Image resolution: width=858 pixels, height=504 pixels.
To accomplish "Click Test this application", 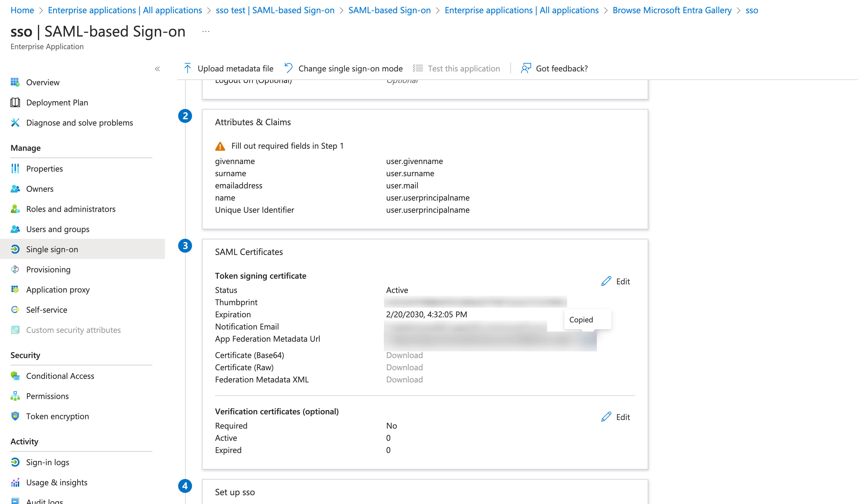I will [456, 68].
